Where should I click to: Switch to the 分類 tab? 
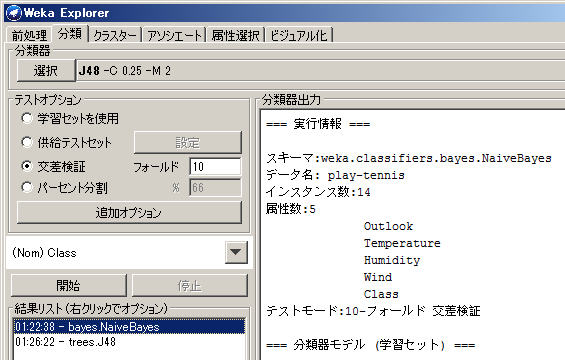(x=70, y=34)
